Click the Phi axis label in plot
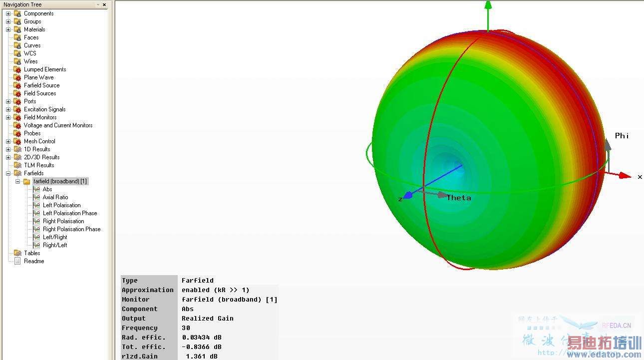 click(622, 136)
